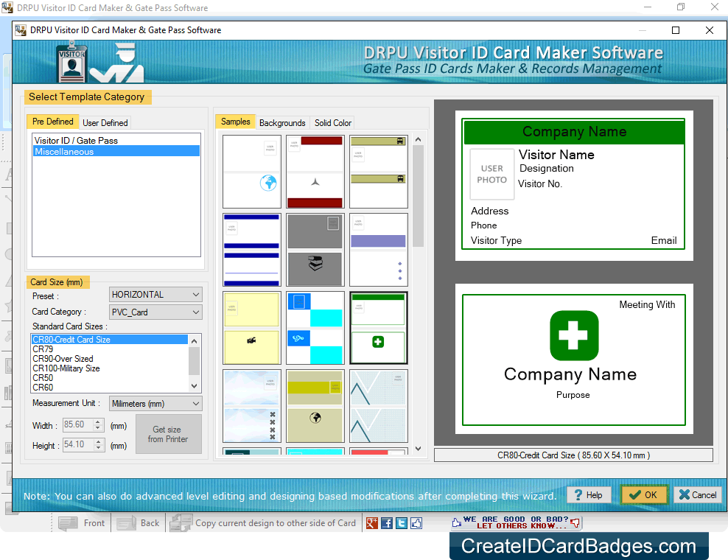
Task: Click the Get size from Printer button
Action: [x=169, y=434]
